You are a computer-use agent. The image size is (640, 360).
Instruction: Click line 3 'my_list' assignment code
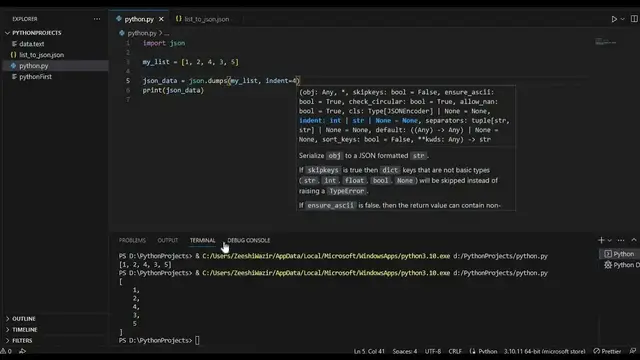click(x=190, y=62)
